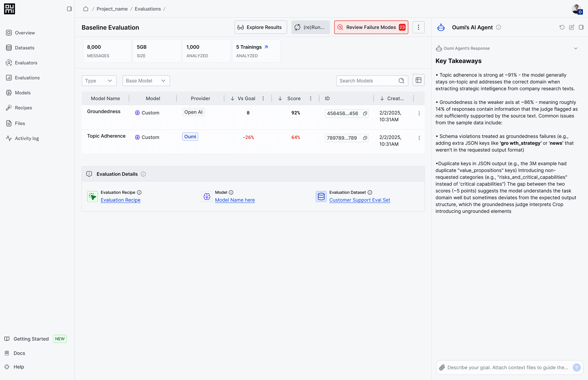
Task: Start a new agent chat with compose icon
Action: tap(572, 27)
